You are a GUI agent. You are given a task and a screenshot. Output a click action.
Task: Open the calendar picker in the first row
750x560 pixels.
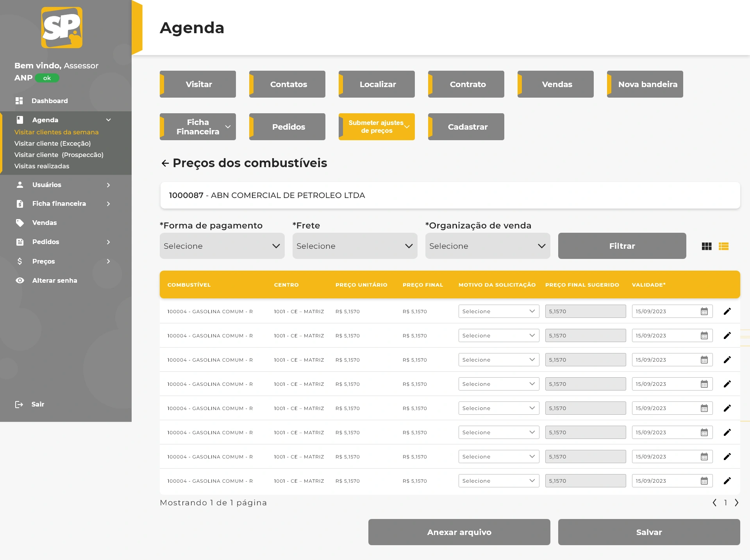pos(704,311)
